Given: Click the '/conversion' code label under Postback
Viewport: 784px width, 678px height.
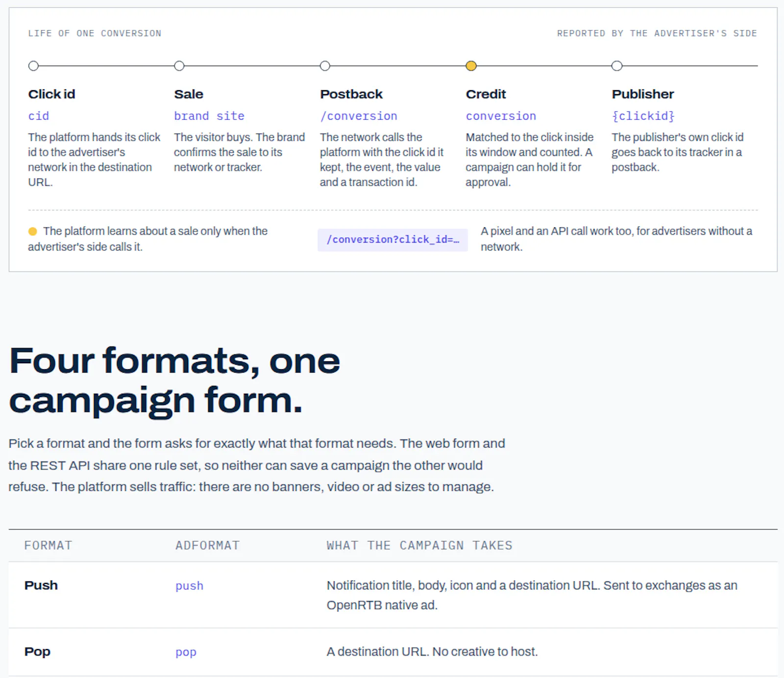Looking at the screenshot, I should point(359,116).
